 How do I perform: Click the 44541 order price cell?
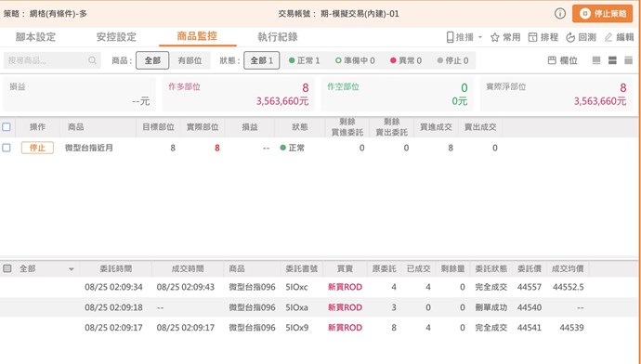click(530, 327)
